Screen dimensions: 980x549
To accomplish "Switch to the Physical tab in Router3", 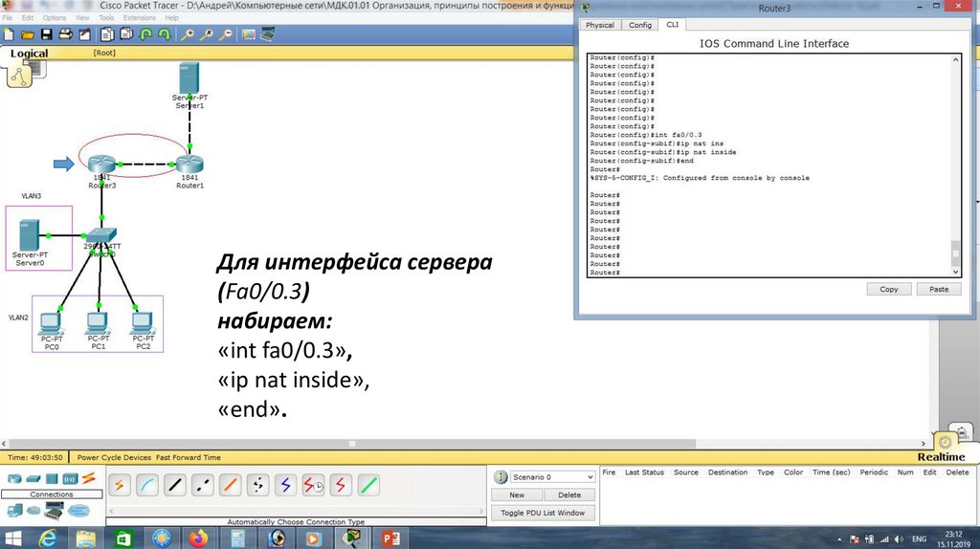I will [599, 25].
